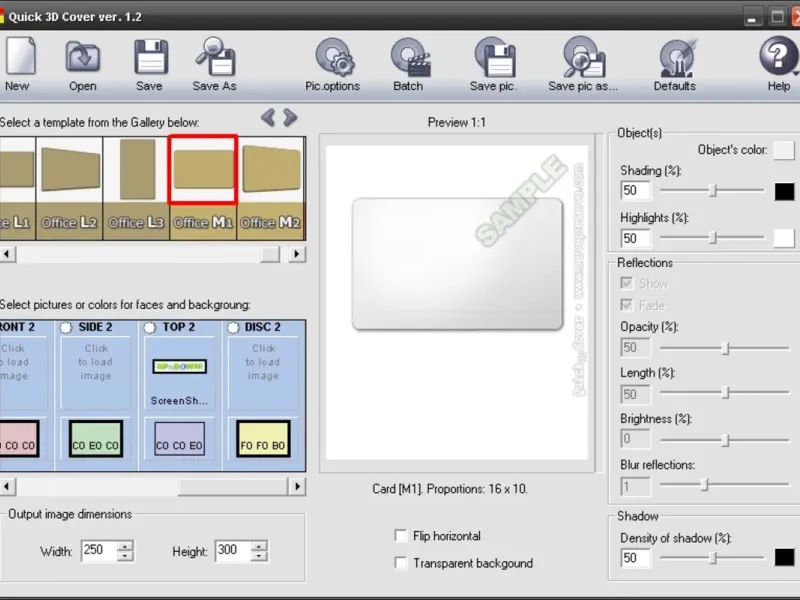800x600 pixels.
Task: Pick the DISC 2 yellow color box
Action: (x=263, y=439)
